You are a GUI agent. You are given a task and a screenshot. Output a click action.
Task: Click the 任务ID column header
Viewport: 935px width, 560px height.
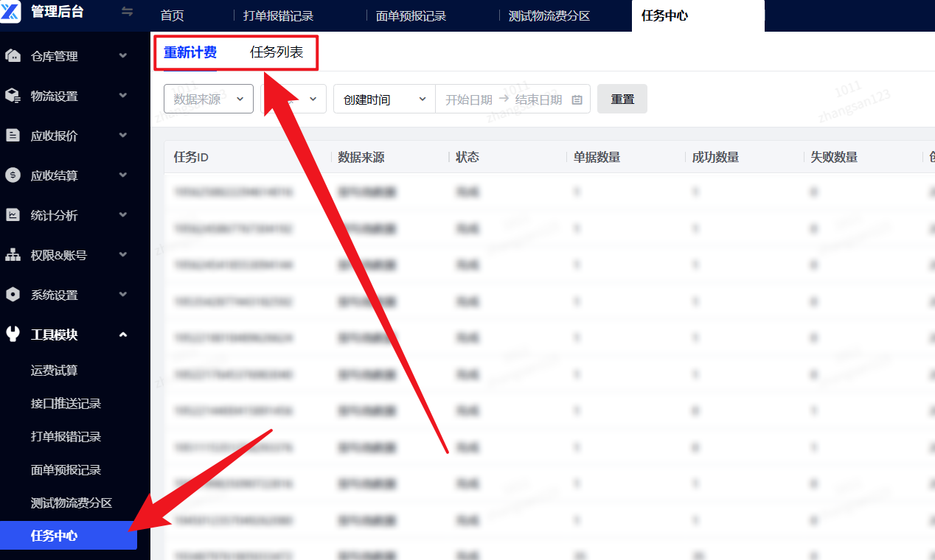tap(191, 157)
